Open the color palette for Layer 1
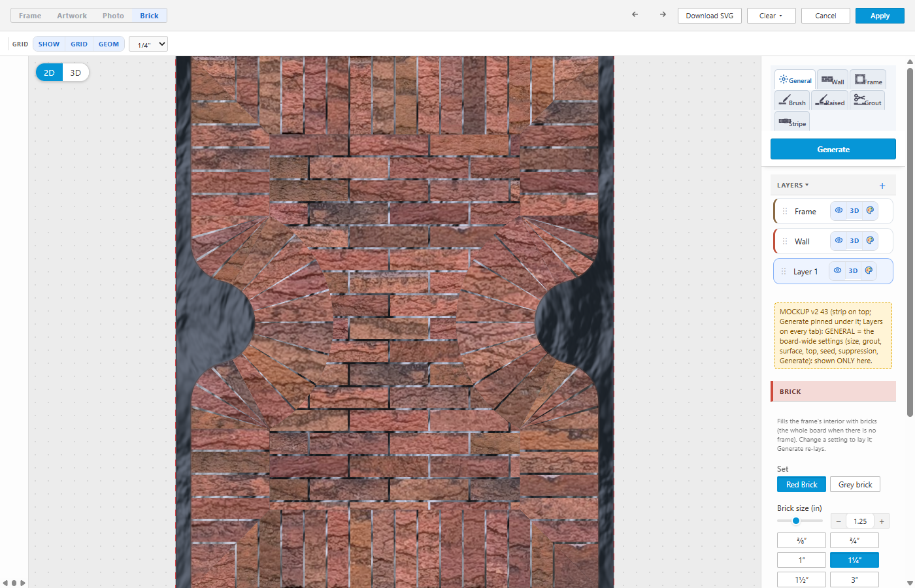The image size is (915, 588). [869, 270]
